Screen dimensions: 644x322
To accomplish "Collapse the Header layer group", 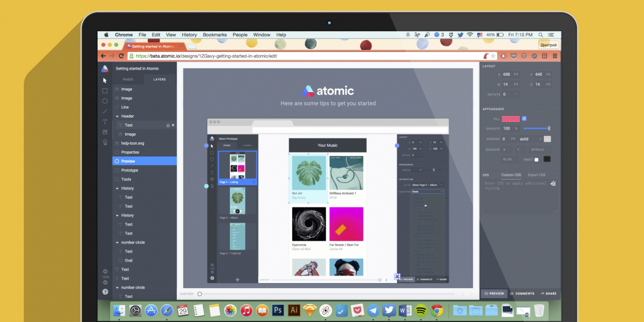I will pyautogui.click(x=117, y=116).
